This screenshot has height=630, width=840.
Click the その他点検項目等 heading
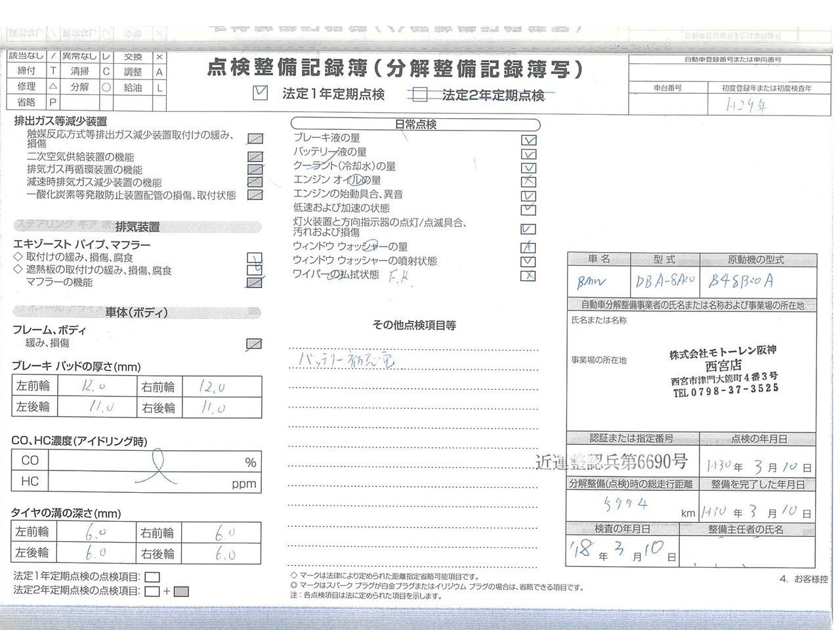(x=414, y=325)
